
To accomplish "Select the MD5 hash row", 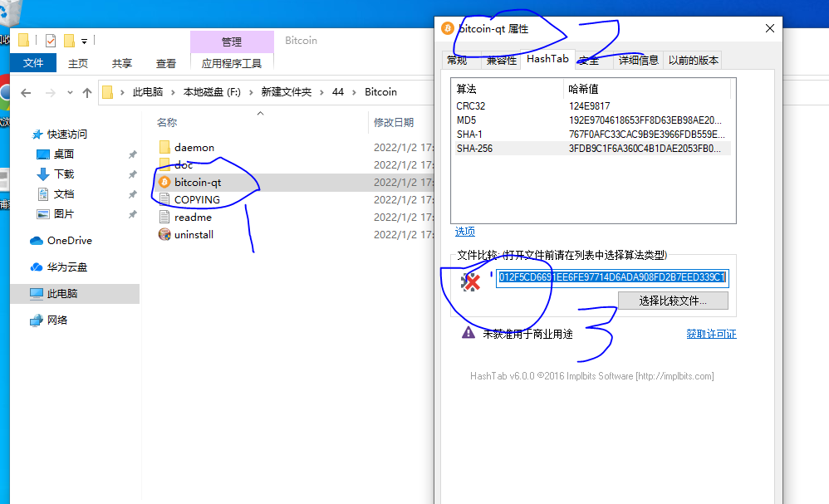I will pos(592,120).
